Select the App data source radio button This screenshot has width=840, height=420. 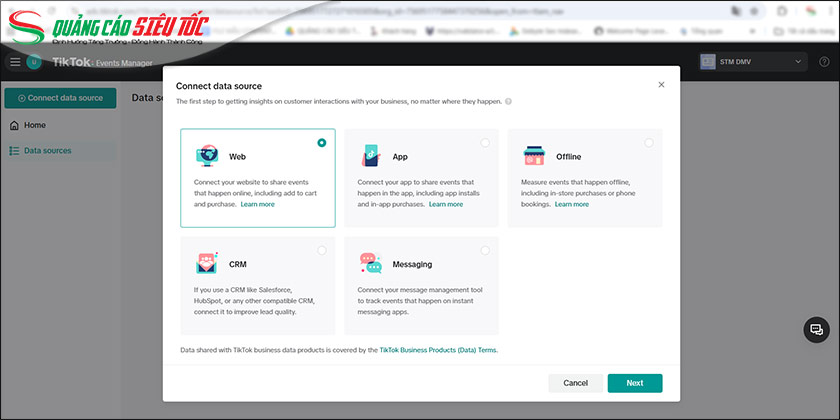pos(485,142)
